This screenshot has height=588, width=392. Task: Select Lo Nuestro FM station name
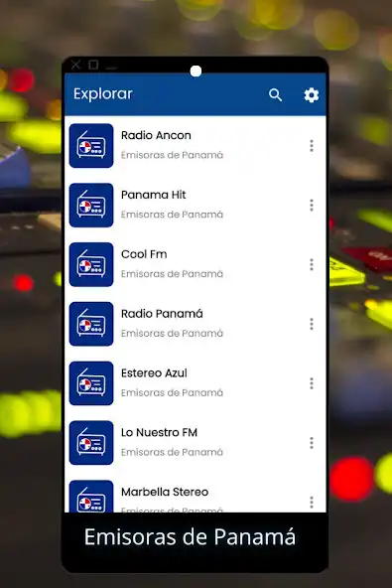[159, 432]
